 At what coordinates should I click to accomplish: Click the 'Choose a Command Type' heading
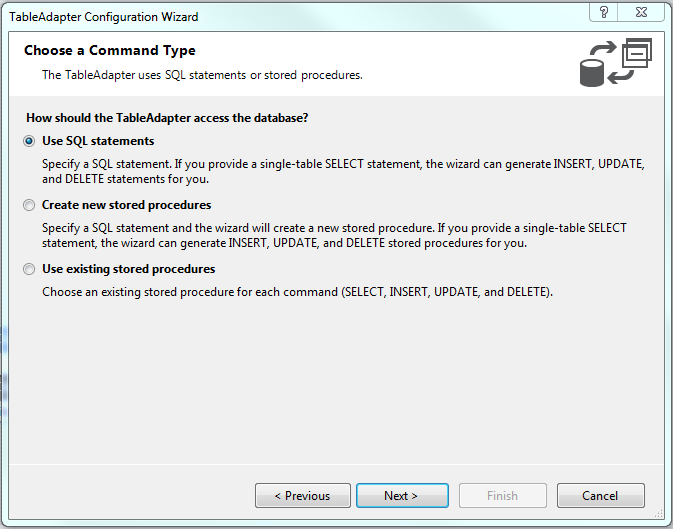tap(109, 50)
